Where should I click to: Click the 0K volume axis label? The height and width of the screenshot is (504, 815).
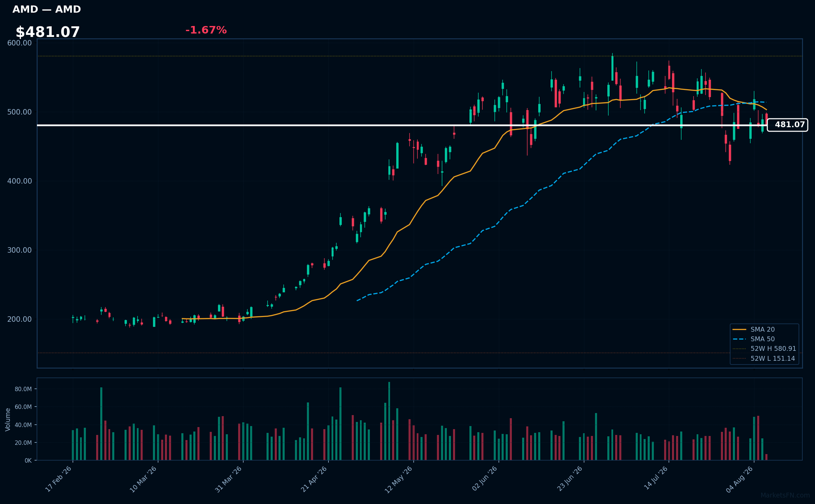pyautogui.click(x=28, y=461)
